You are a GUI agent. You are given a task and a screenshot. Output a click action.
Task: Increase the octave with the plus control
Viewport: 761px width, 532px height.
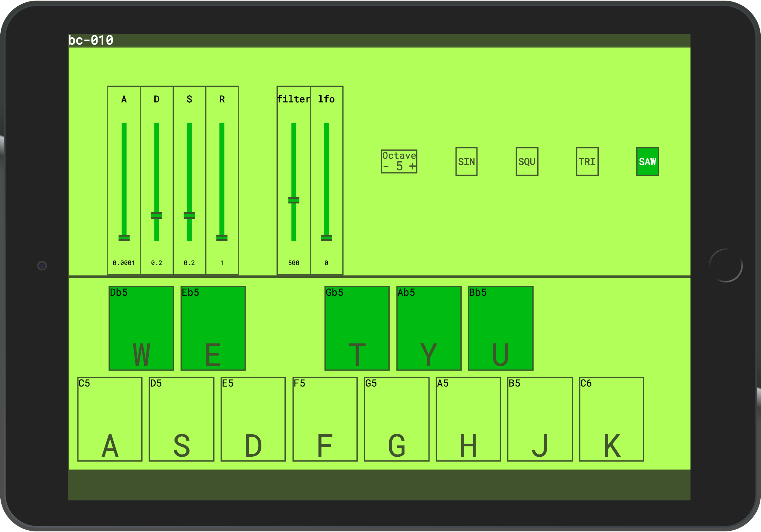[x=412, y=167]
